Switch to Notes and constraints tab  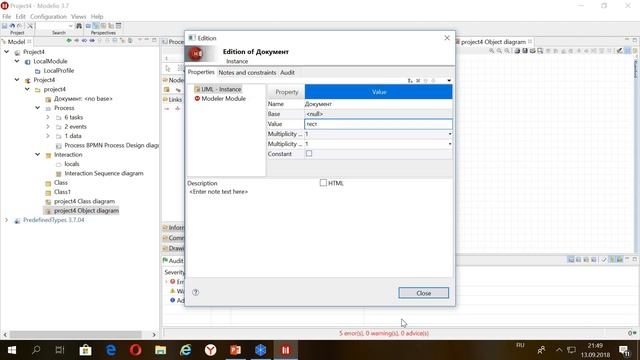(247, 72)
